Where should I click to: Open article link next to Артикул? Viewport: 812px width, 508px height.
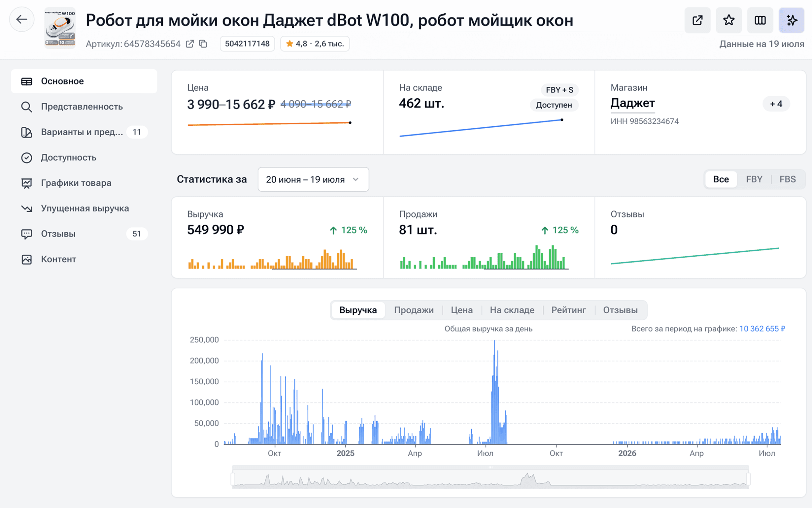[x=190, y=44]
